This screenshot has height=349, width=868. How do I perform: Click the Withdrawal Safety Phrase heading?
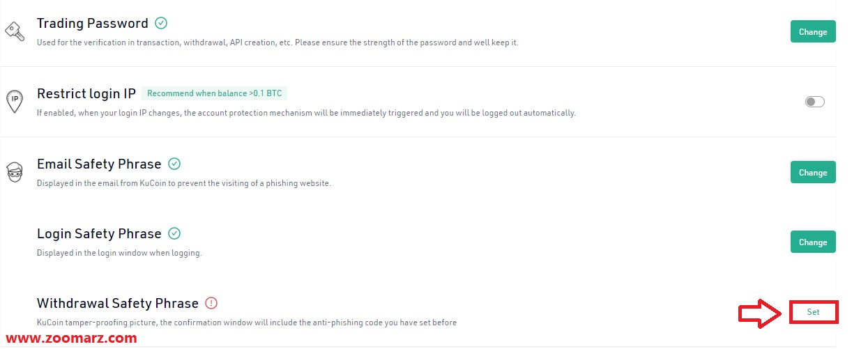pyautogui.click(x=118, y=303)
